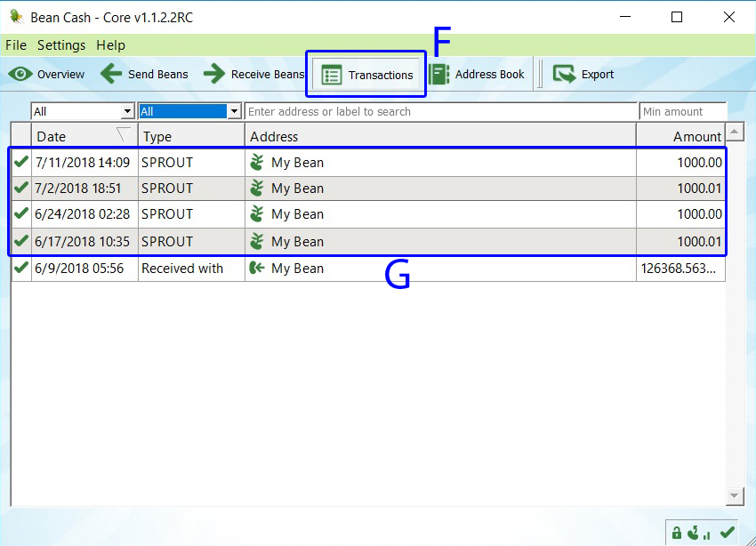Open the Address Book
This screenshot has height=546, width=756.
point(477,74)
